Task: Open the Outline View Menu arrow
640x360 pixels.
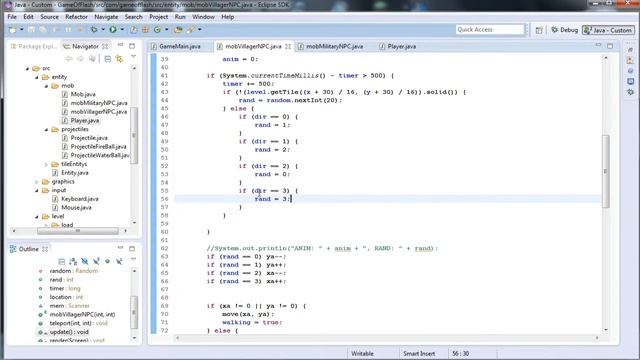Action: click(133, 259)
